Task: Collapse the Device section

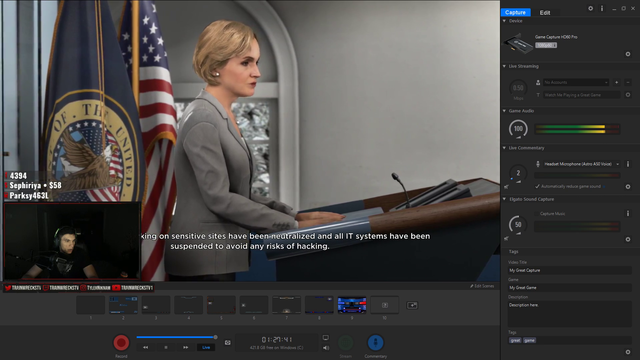Action: (504, 21)
